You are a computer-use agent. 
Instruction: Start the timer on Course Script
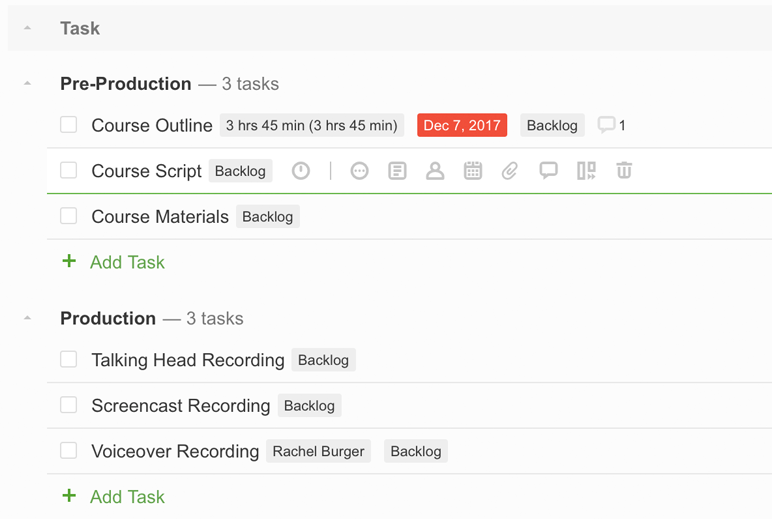click(x=301, y=171)
